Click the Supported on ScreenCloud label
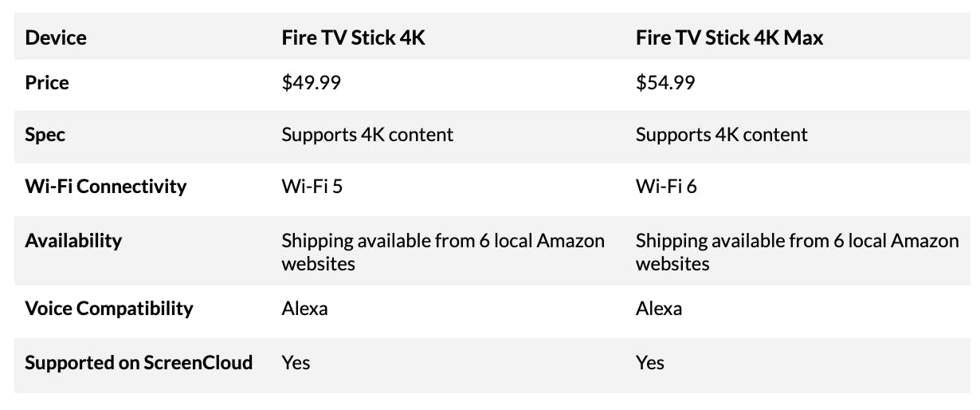 coord(139,363)
